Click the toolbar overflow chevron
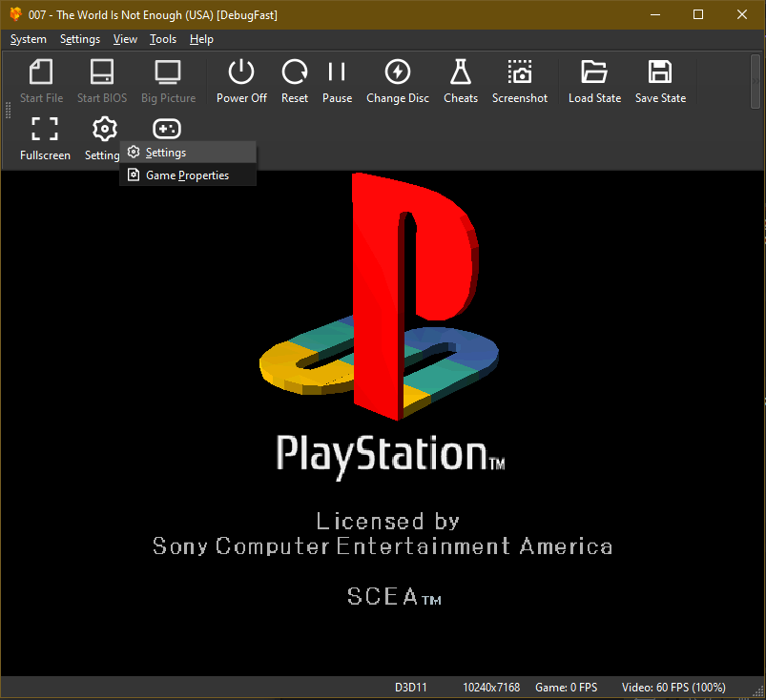This screenshot has height=700, width=766. tap(756, 81)
